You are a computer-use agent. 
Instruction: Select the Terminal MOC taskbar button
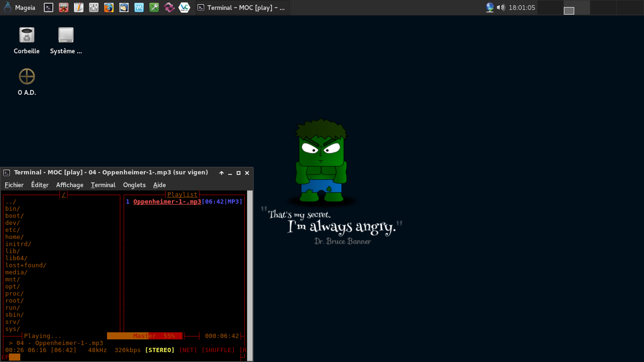[x=242, y=8]
